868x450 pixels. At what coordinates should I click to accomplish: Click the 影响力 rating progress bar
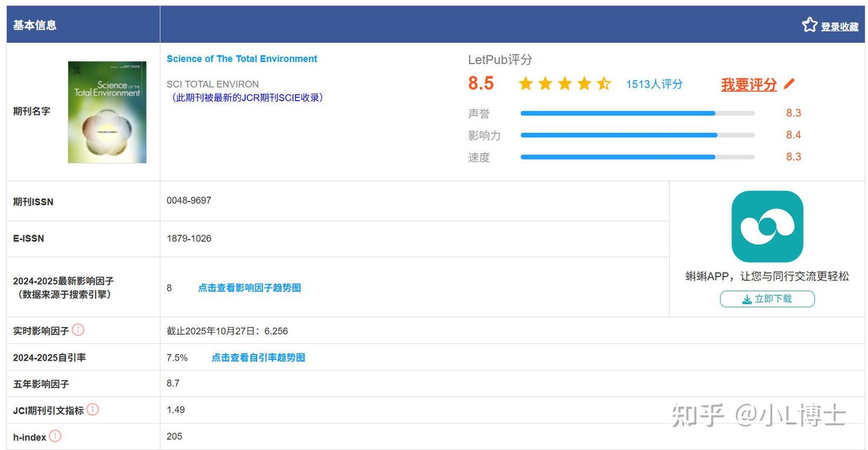[x=637, y=135]
